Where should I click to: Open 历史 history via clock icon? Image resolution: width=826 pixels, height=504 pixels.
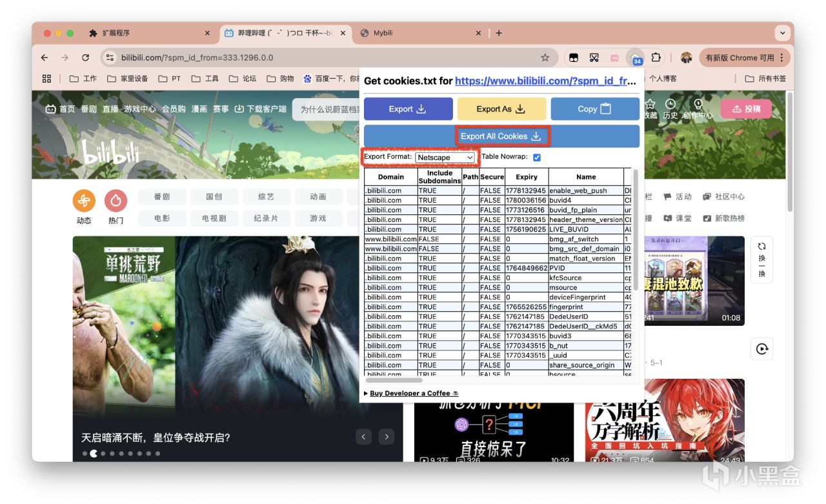pyautogui.click(x=670, y=103)
